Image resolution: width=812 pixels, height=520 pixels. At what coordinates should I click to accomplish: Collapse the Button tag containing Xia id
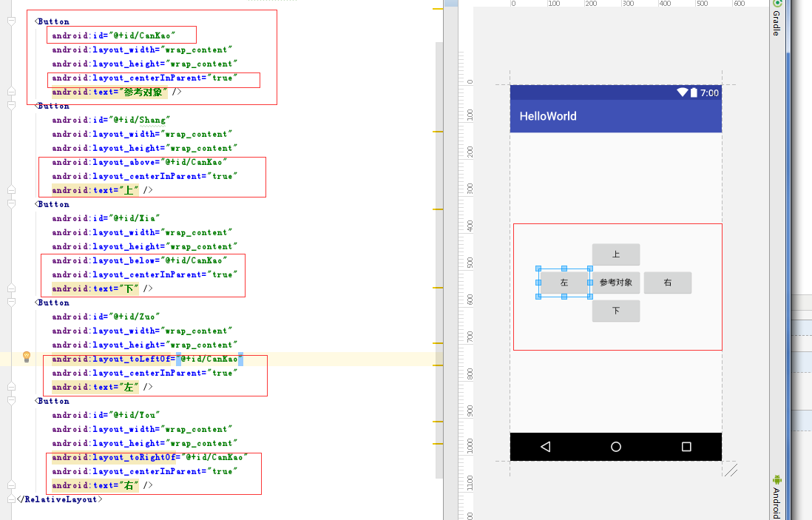tap(11, 204)
